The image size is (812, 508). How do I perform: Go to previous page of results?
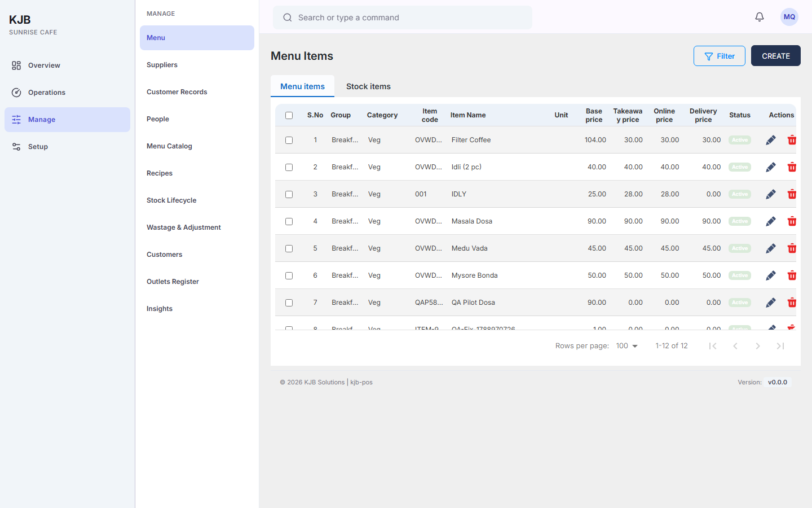coord(735,346)
